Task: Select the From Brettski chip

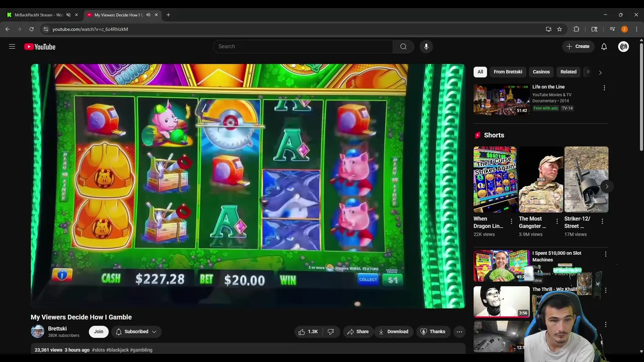Action: tap(508, 72)
